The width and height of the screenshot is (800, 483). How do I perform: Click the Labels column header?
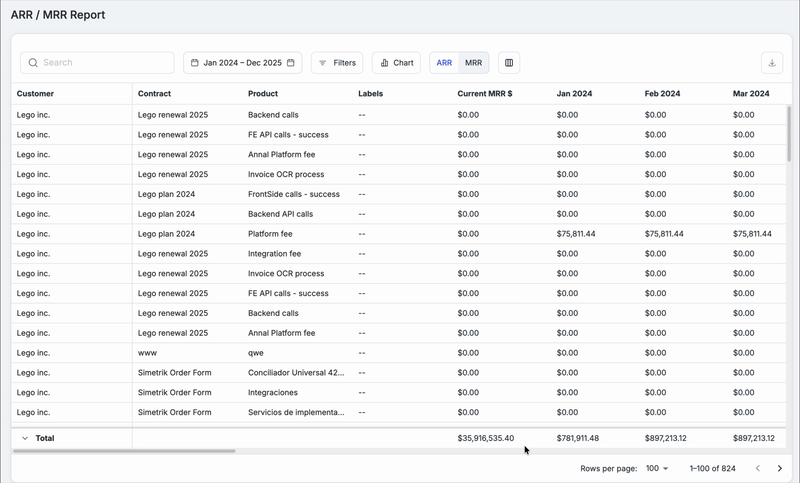click(x=370, y=93)
